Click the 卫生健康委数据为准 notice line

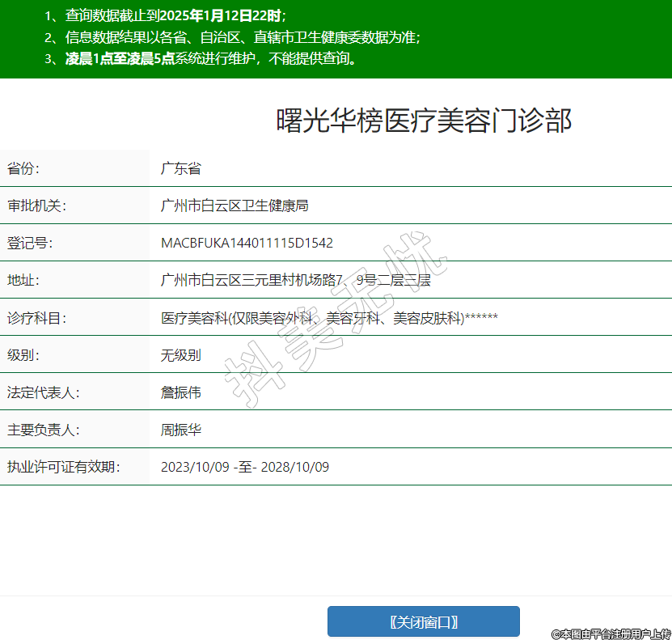(243, 37)
